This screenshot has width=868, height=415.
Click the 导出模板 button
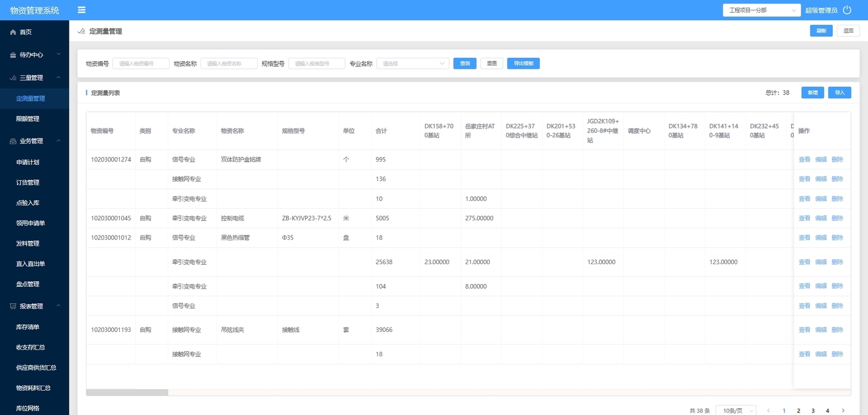(x=523, y=64)
